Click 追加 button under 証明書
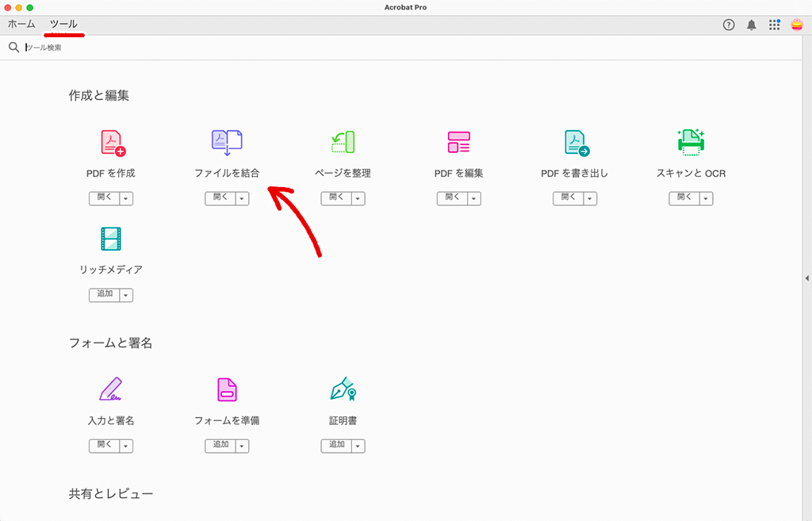The width and height of the screenshot is (812, 521). click(x=336, y=446)
